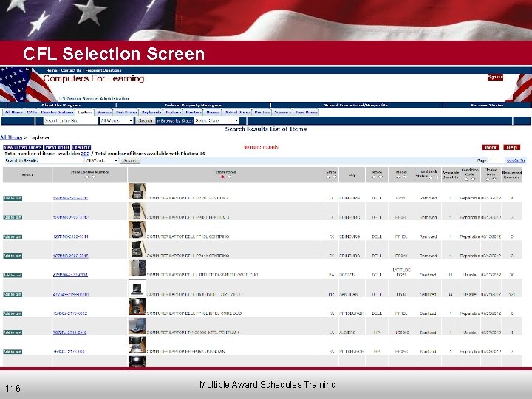The width and height of the screenshot is (532, 399).
Task: Click the All Items breadcrumb link
Action: tap(11, 137)
